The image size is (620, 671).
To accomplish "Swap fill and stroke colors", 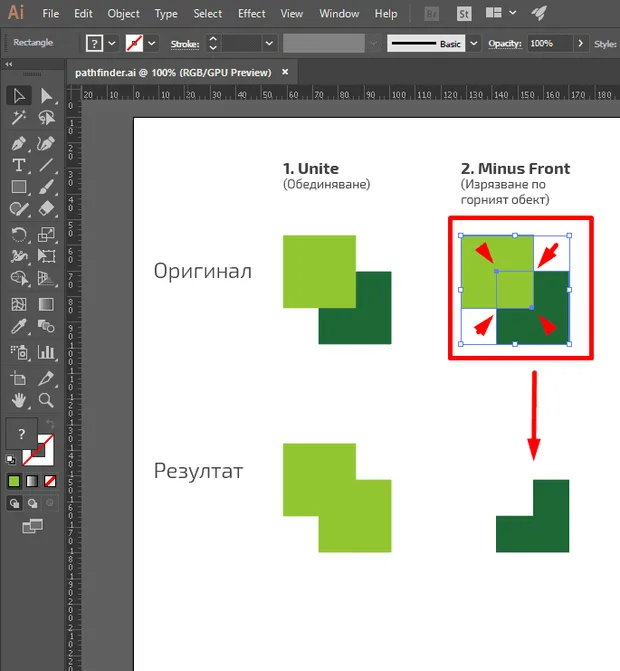I will point(50,424).
